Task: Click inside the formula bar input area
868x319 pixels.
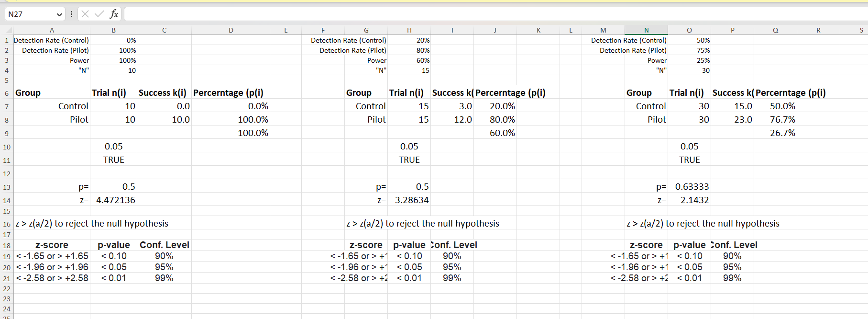Action: (495, 14)
